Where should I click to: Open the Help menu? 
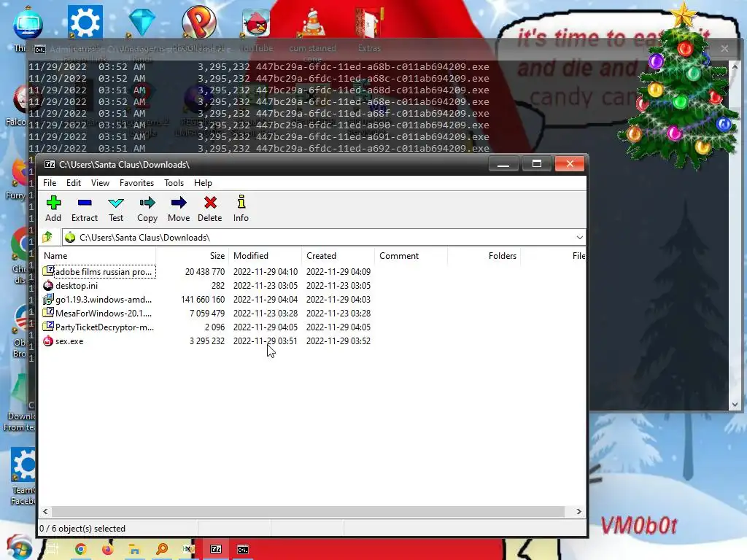click(203, 183)
